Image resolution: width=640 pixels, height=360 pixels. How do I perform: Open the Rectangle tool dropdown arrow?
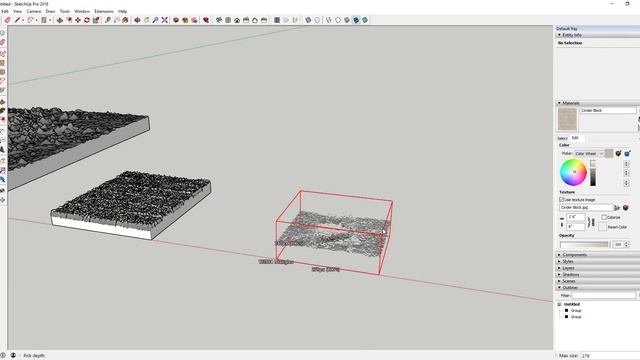50,20
